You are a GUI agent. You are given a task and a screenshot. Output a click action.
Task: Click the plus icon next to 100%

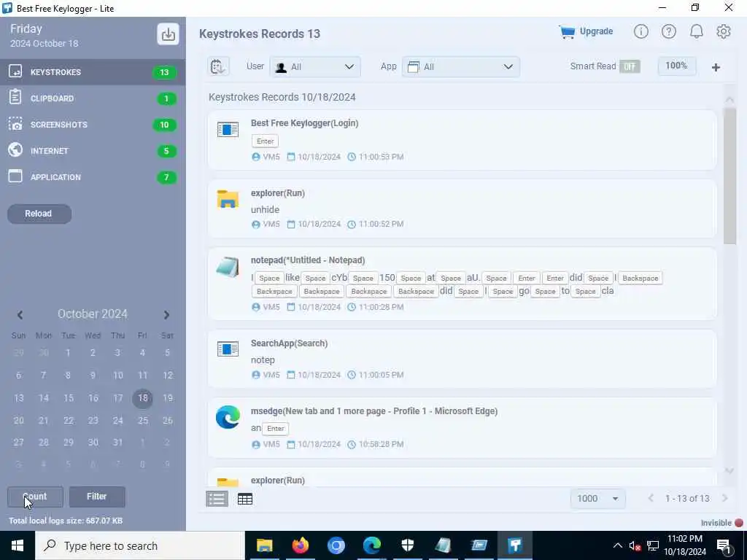716,67
